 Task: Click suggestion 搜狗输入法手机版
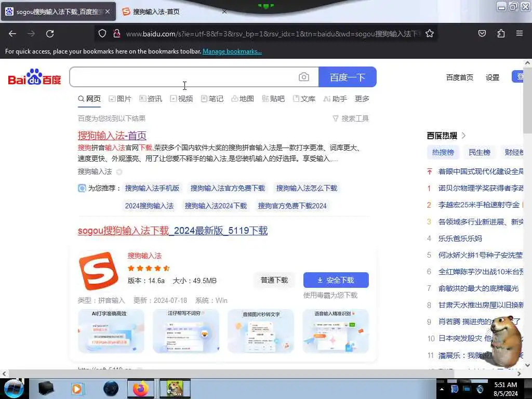click(x=152, y=188)
